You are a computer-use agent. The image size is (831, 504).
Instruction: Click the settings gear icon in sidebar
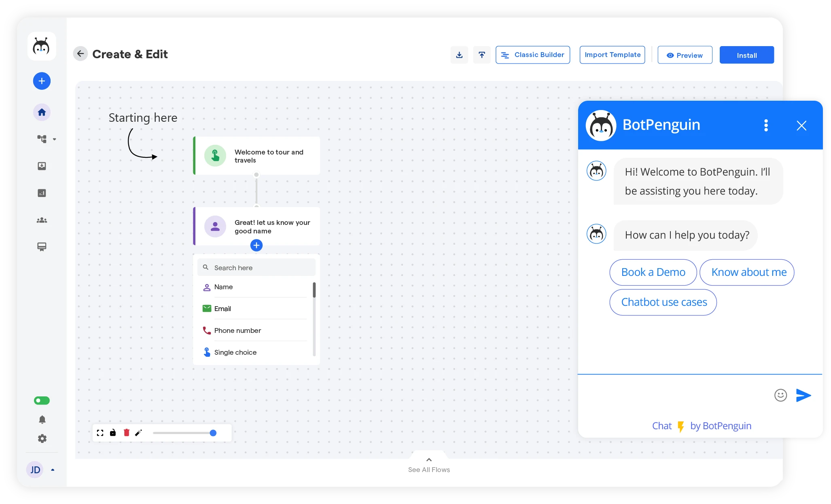(x=42, y=439)
